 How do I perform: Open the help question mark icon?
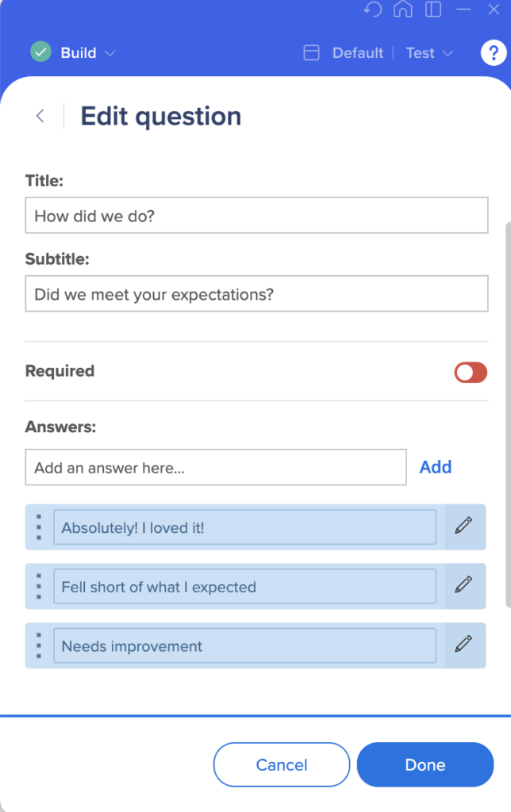tap(493, 53)
